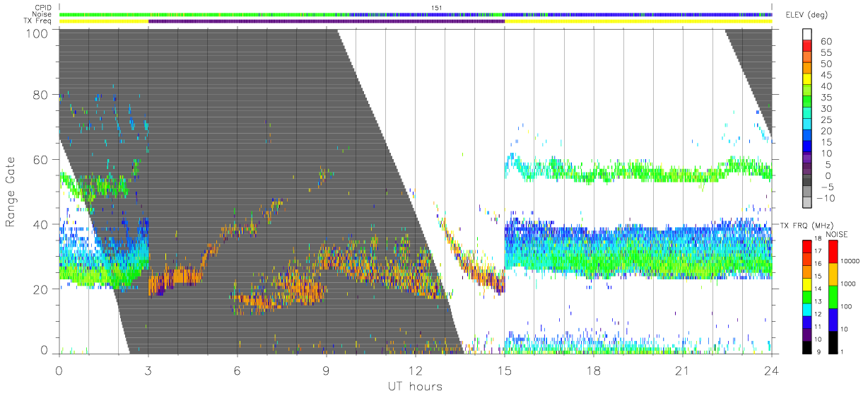Click the yellow 14–15 MHz TX FRQ swatch

[808, 284]
